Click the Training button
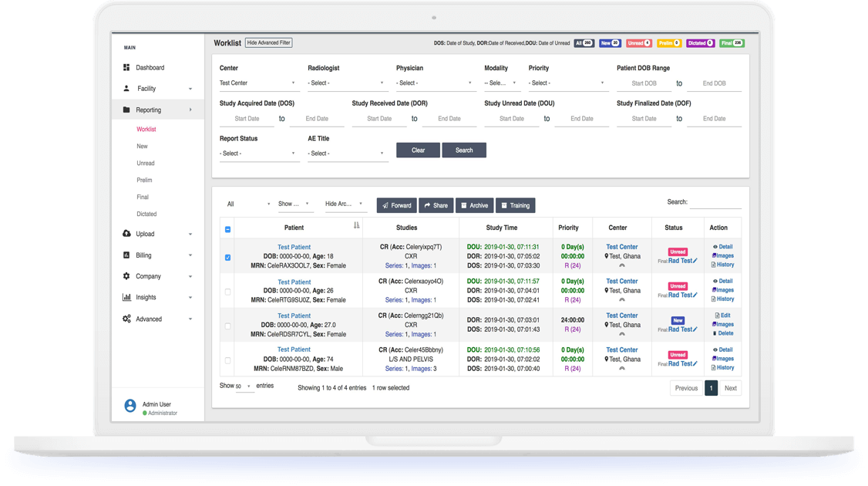This screenshot has height=486, width=868. (x=516, y=206)
